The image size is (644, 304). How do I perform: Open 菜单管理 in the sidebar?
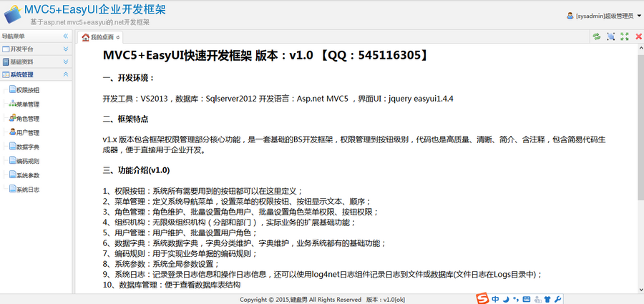click(28, 104)
